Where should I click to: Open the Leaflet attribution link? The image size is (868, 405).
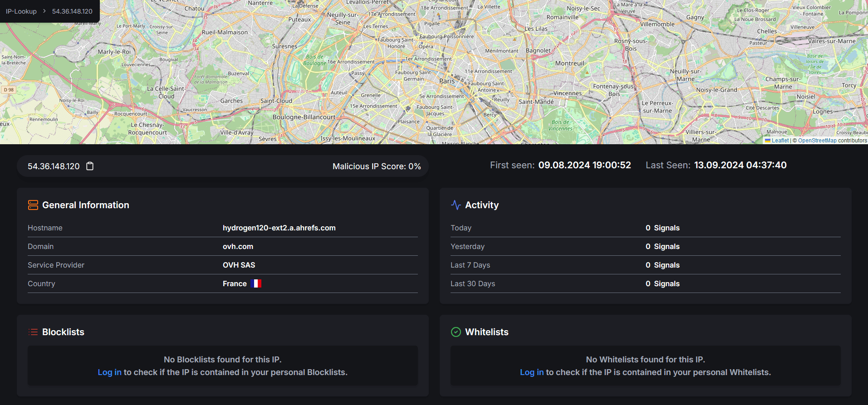780,141
